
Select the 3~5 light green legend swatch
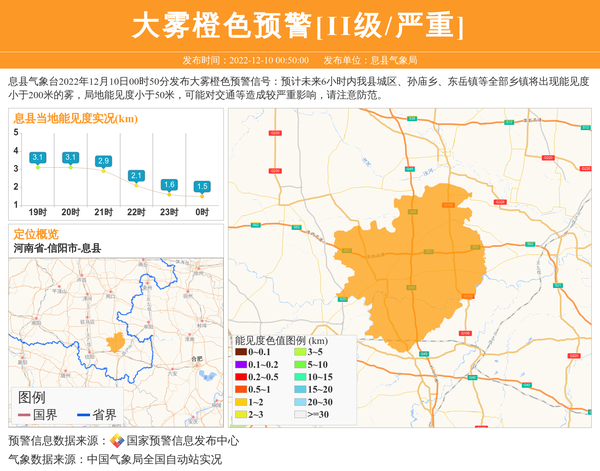(x=300, y=352)
